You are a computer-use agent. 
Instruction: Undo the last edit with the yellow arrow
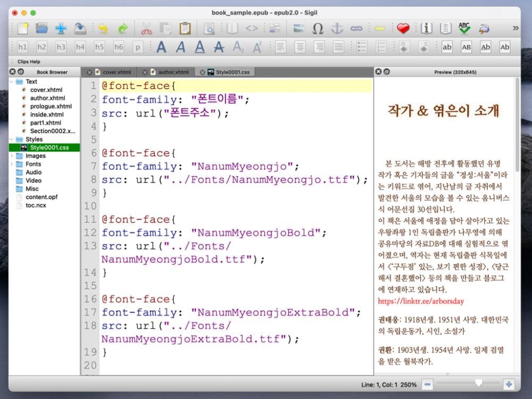click(103, 29)
